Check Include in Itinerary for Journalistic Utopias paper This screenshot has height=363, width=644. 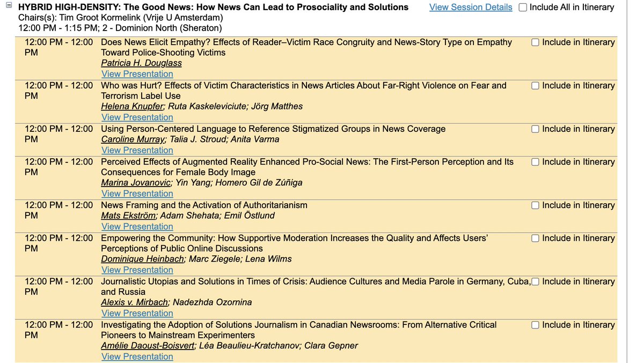535,281
